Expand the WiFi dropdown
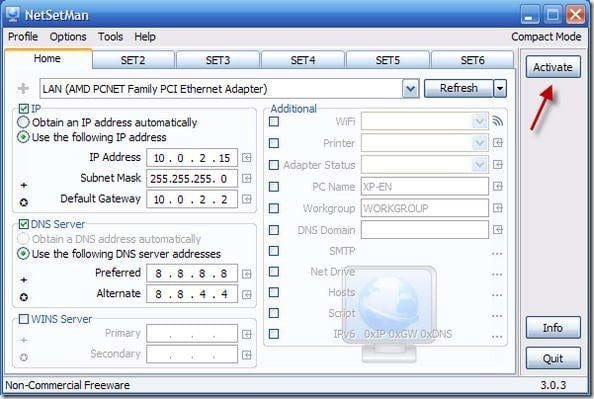The height and width of the screenshot is (399, 594). point(480,121)
